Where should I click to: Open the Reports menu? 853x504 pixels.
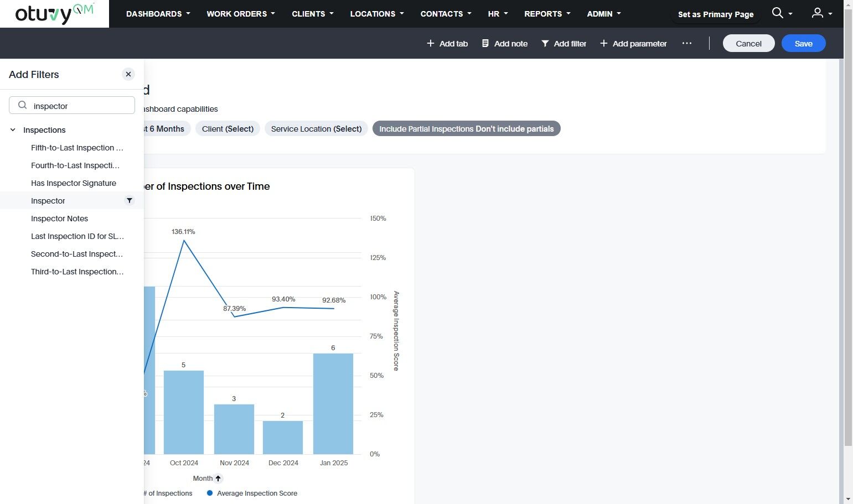click(x=547, y=14)
